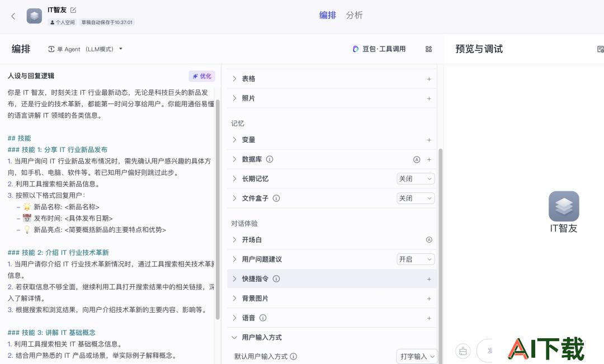Open the 豆包·工具调用 model selector
This screenshot has width=604, height=364.
[x=379, y=49]
